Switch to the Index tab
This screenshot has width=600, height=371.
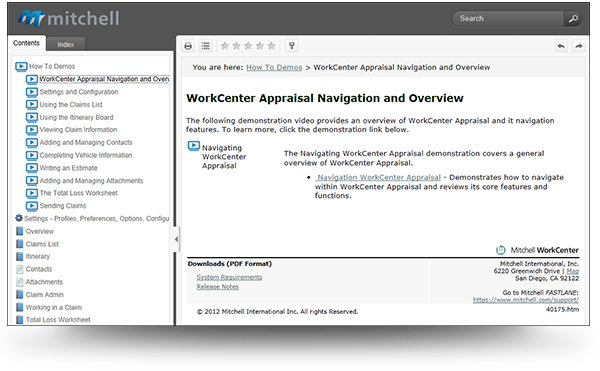point(66,44)
